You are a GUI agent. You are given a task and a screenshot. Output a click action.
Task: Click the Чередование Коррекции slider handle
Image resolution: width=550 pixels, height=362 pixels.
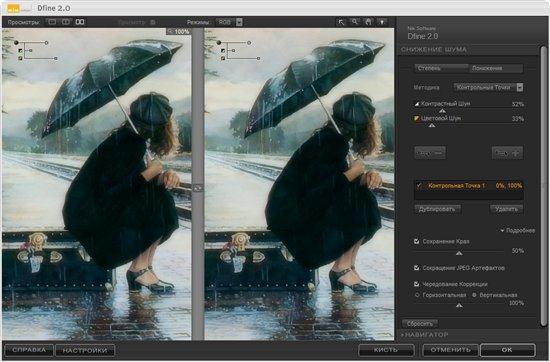point(459,306)
